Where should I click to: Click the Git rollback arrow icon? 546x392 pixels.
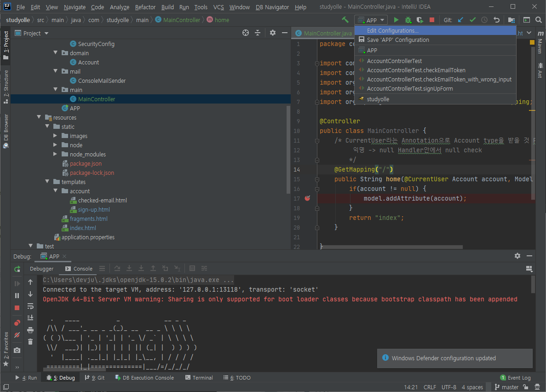pyautogui.click(x=497, y=20)
